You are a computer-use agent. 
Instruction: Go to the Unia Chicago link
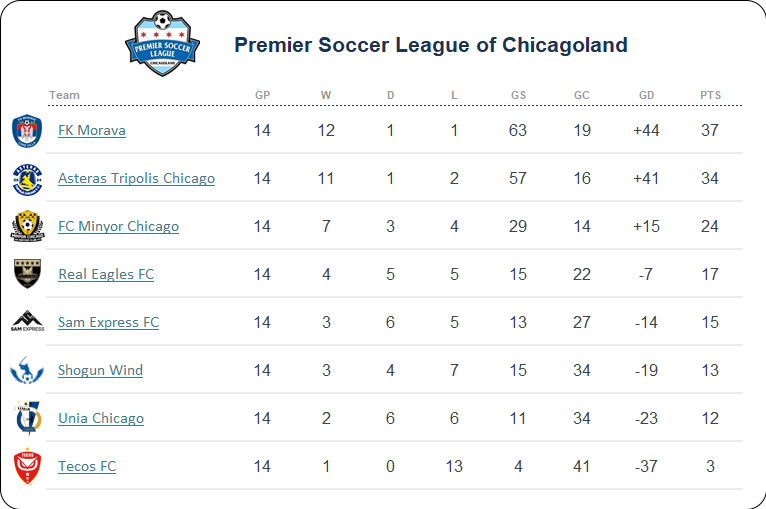coord(101,418)
